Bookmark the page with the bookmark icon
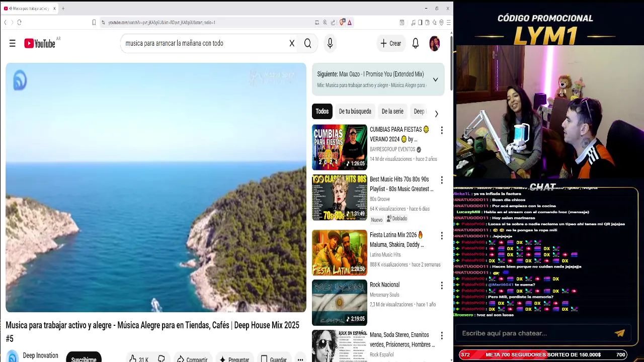This screenshot has width=644, height=362. tap(94, 22)
